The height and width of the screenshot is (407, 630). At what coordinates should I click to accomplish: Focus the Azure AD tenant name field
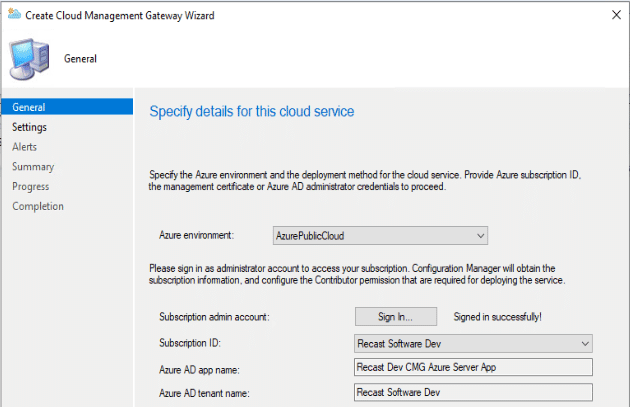coord(473,392)
